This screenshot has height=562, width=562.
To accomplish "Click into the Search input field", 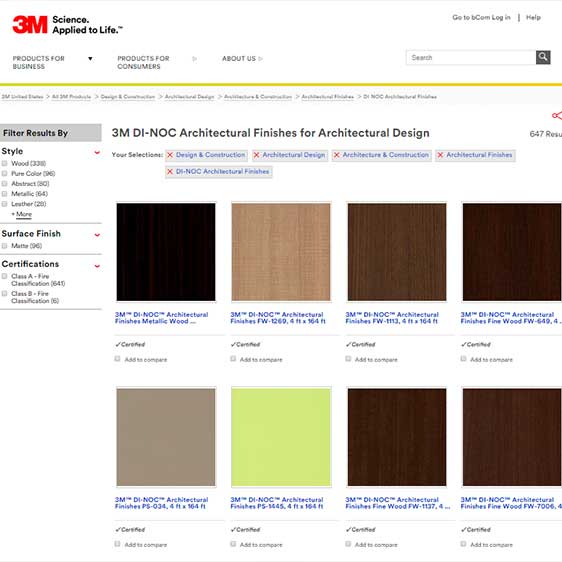I will coord(471,57).
